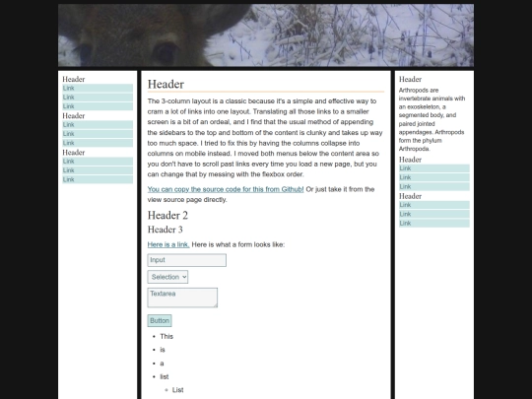Open the Selection dropdown
Image resolution: width=532 pixels, height=399 pixels.
pos(167,277)
